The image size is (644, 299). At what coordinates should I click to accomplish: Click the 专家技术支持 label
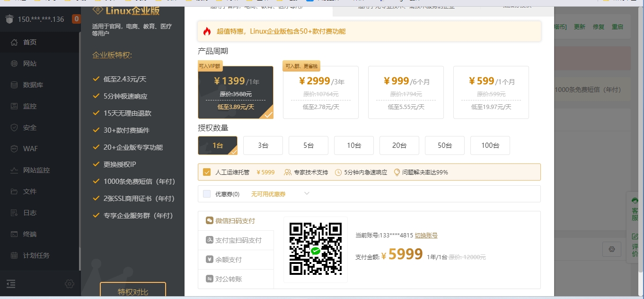[x=311, y=172]
